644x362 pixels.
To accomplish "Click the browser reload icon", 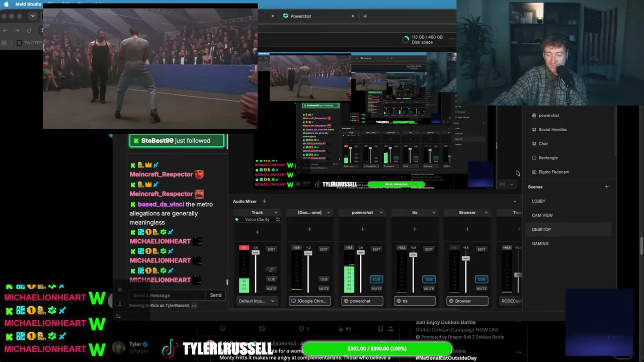I will click(x=29, y=30).
